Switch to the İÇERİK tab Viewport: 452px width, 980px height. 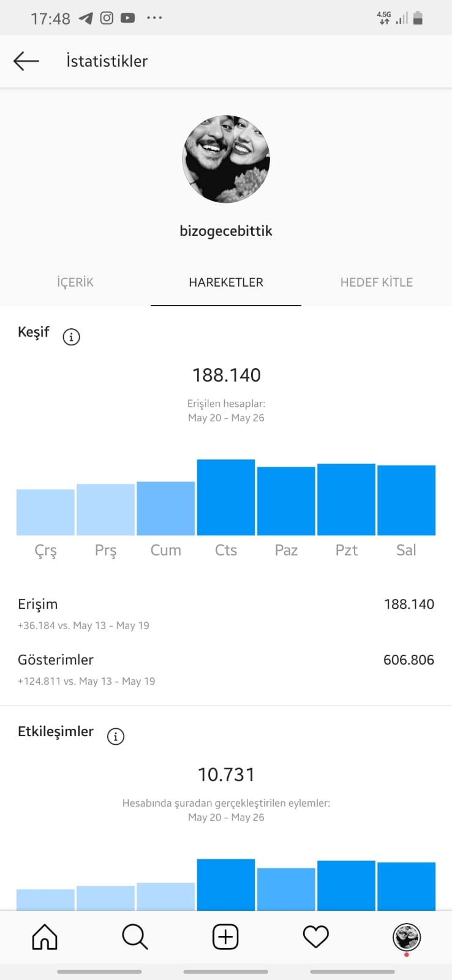(x=75, y=282)
